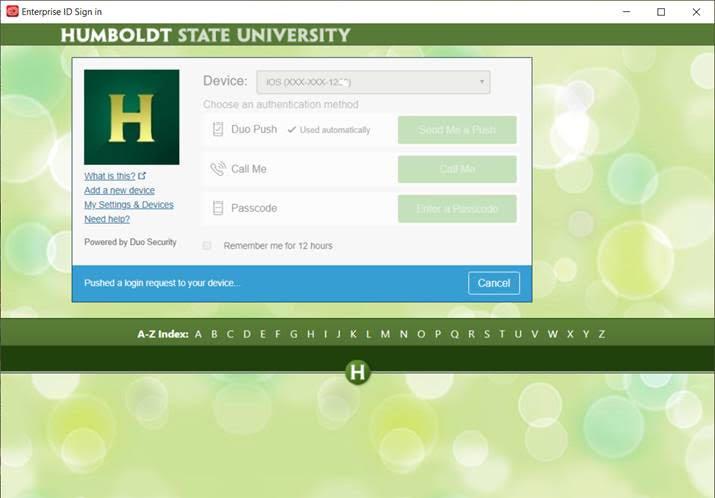715x498 pixels.
Task: Select letter O in the A-Z Index
Action: click(421, 334)
